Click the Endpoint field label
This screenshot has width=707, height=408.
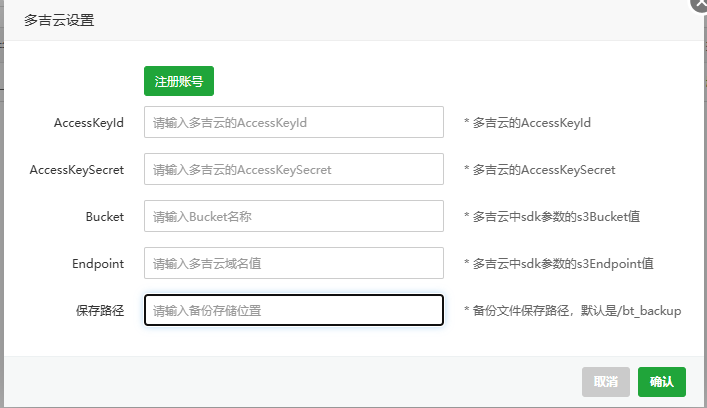tap(98, 263)
